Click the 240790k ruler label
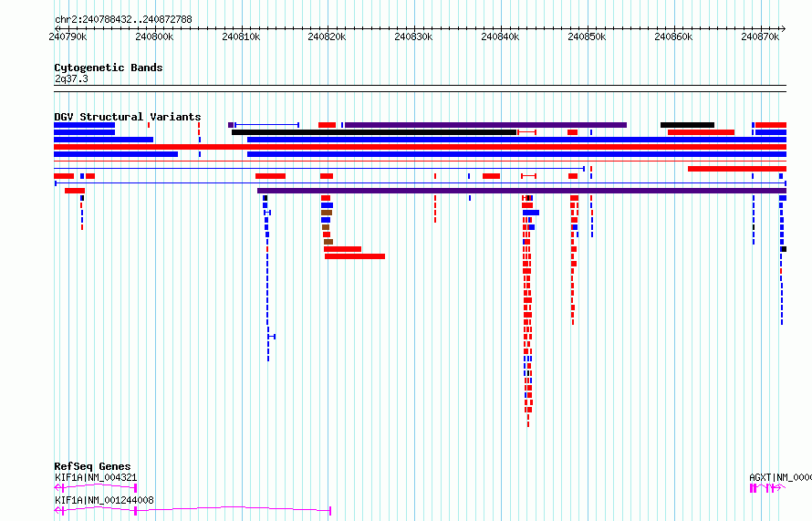This screenshot has width=812, height=521. pos(68,36)
